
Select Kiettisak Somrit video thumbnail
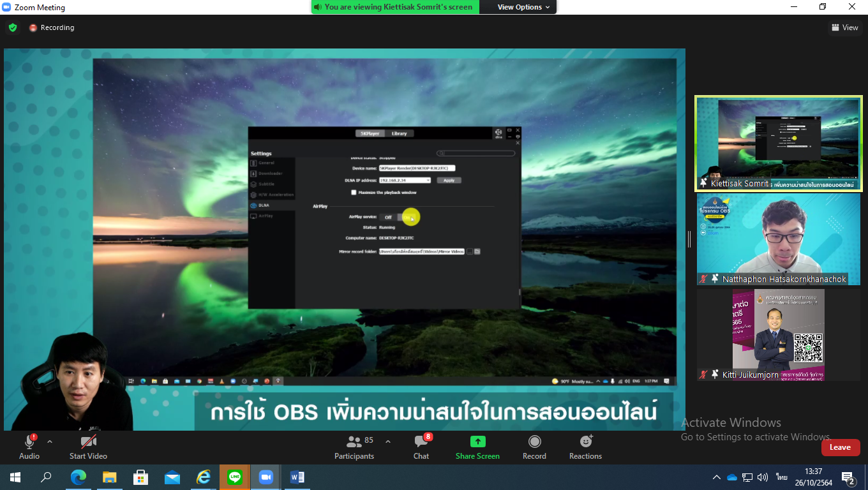779,144
